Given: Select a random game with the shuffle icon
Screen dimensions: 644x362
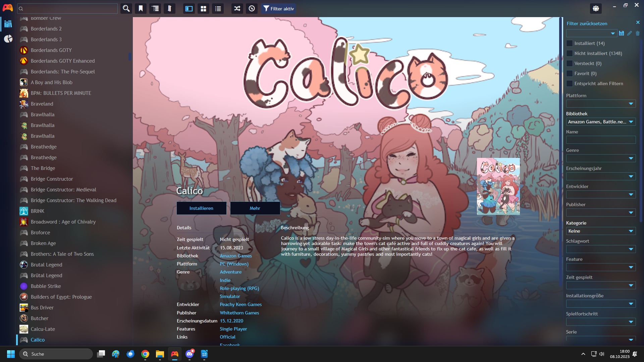Looking at the screenshot, I should point(237,8).
